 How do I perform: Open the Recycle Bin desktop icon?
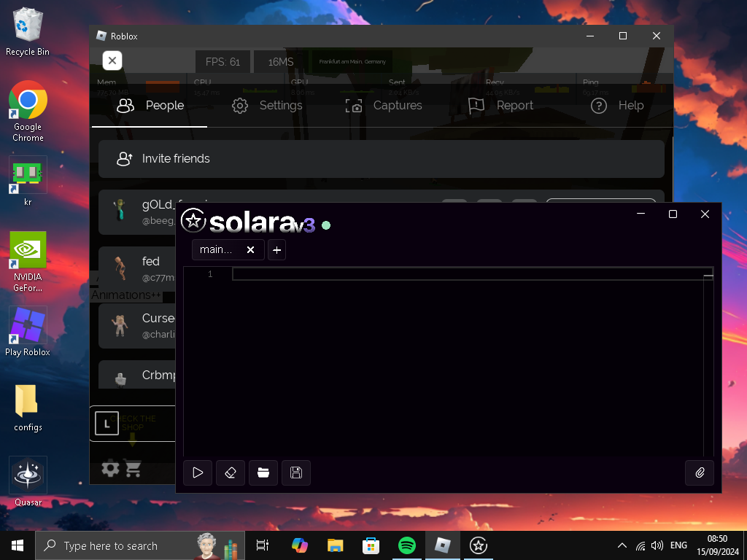coord(28,32)
